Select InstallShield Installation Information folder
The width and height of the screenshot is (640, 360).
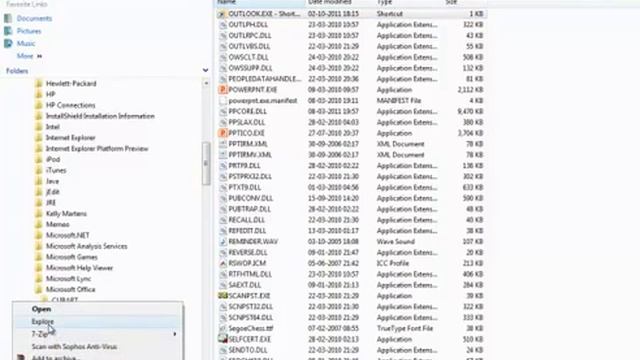pyautogui.click(x=100, y=116)
